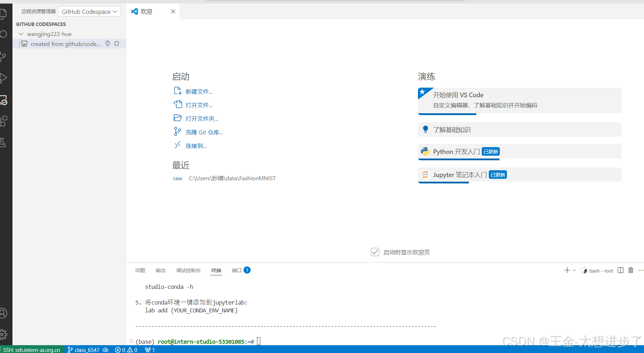The width and height of the screenshot is (644, 353).
Task: Switch to the 调试控制台 panel tab
Action: tap(188, 270)
